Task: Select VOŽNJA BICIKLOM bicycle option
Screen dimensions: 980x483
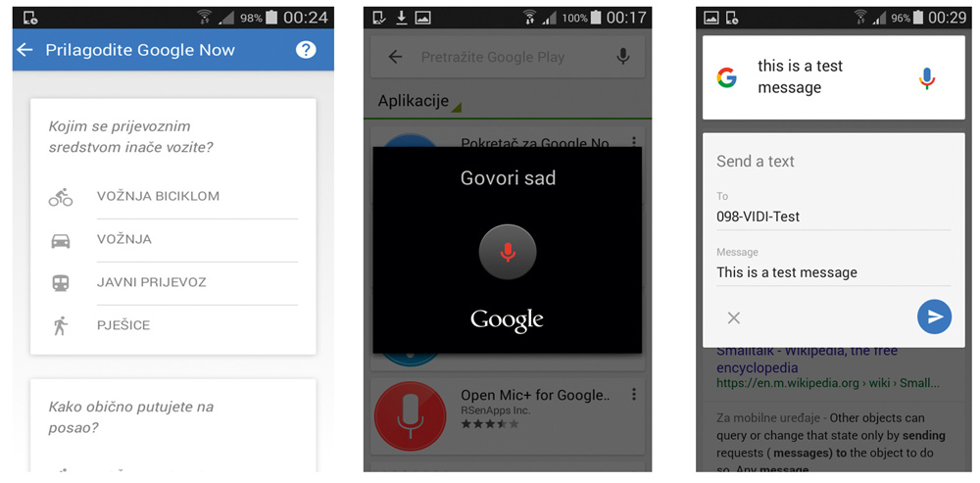Action: tap(173, 196)
